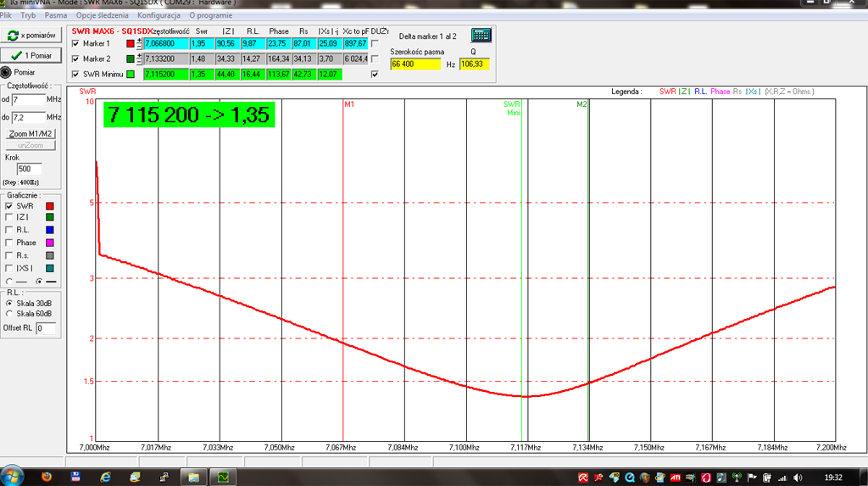The image size is (868, 486).
Task: Click SWR Minimum frequency value 7,115200
Action: 165,75
